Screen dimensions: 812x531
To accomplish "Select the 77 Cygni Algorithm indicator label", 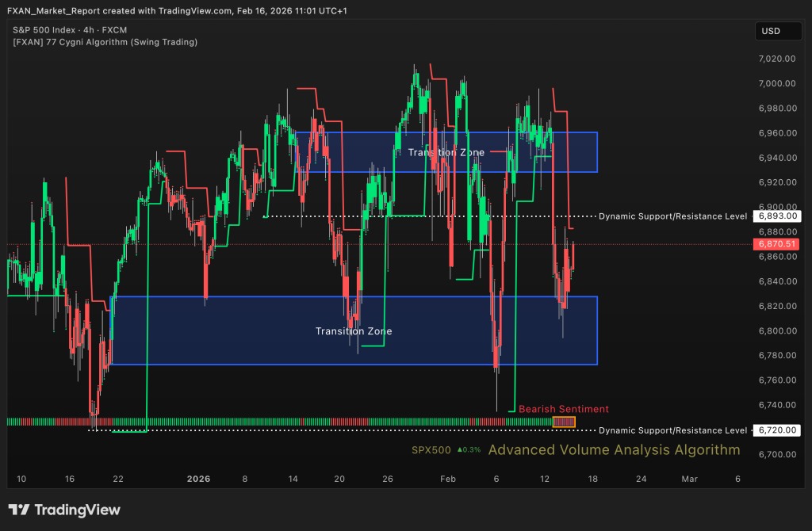I will pos(105,42).
